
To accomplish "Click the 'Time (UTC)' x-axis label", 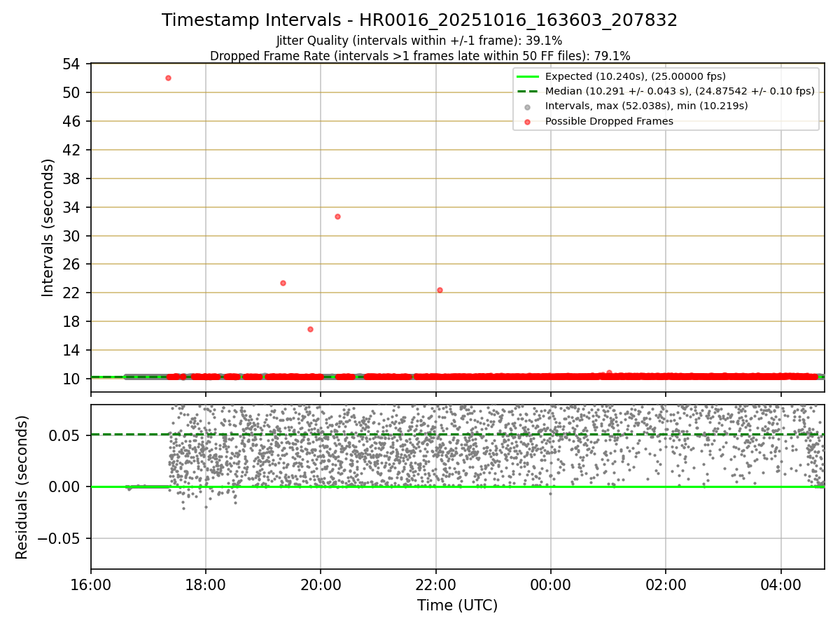I will tap(458, 605).
